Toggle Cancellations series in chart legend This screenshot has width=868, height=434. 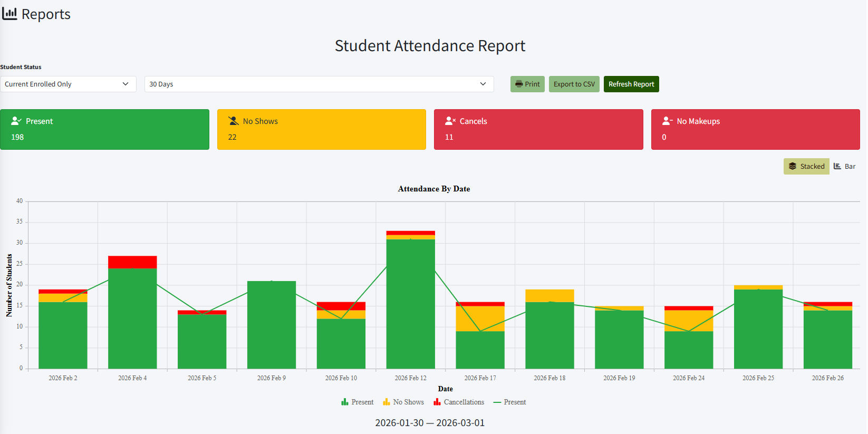click(x=459, y=402)
